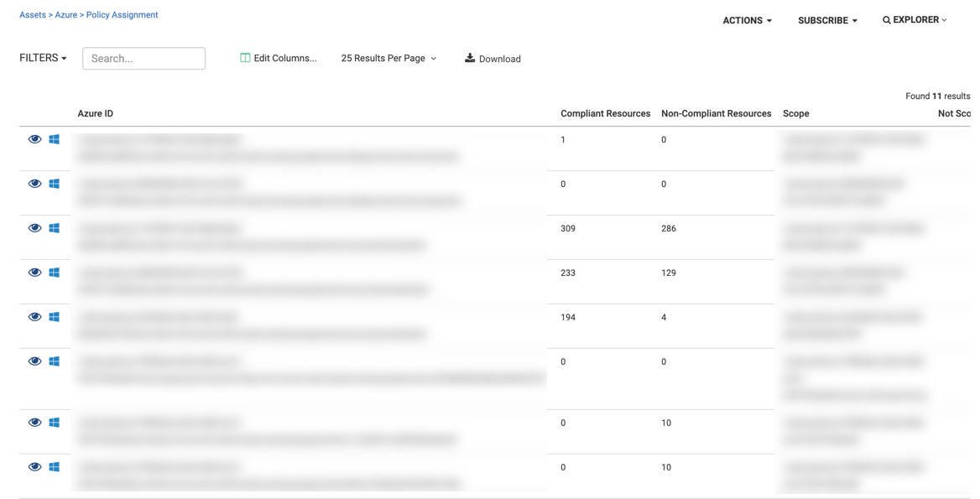Click Windows logo icon in the 194 row
The image size is (980, 499).
[55, 317]
